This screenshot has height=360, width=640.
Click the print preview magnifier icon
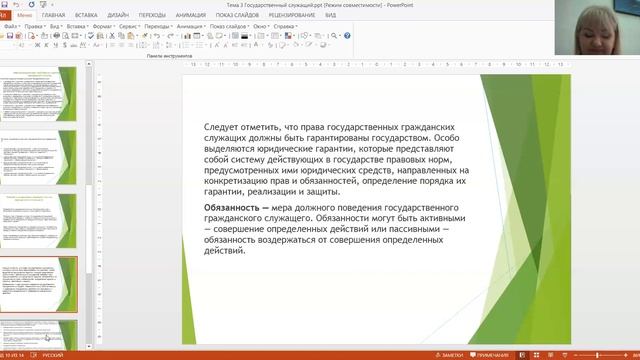(66, 36)
